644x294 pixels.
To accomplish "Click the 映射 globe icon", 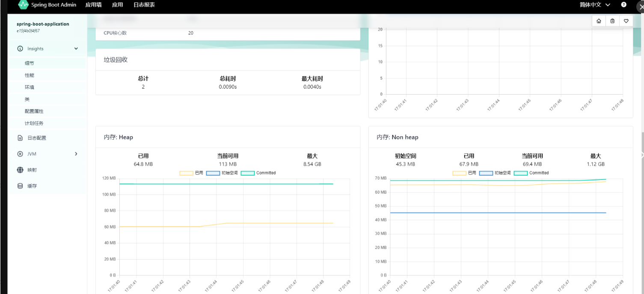I will 20,170.
